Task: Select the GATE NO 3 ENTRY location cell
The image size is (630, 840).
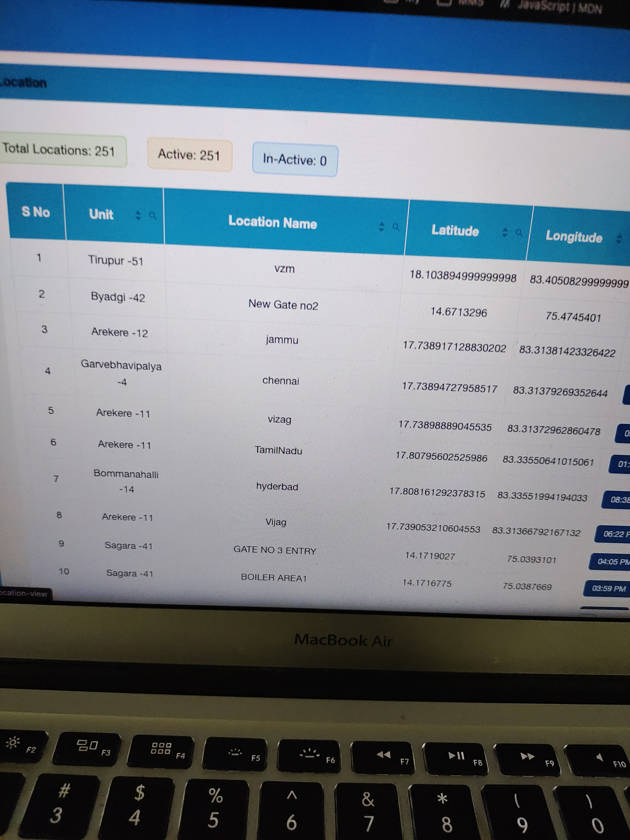Action: 274,550
